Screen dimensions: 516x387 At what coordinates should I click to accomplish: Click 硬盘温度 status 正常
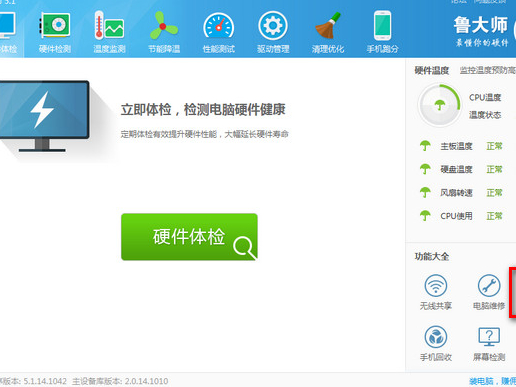click(494, 169)
